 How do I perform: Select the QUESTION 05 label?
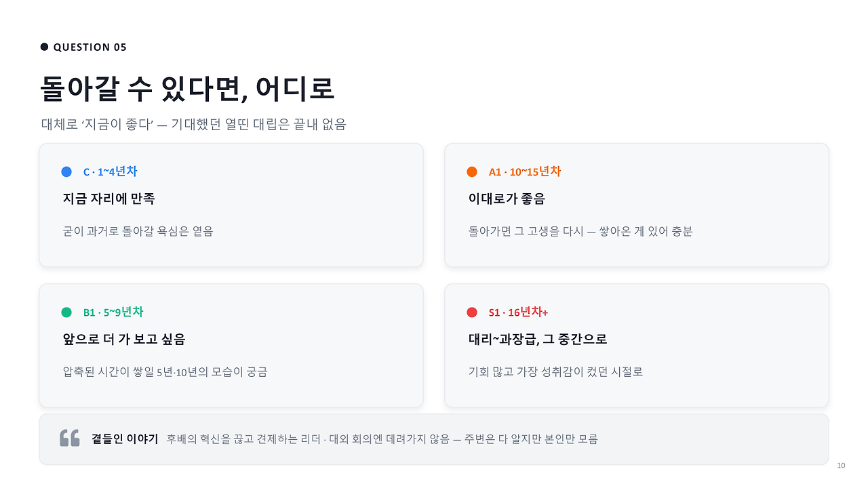tap(90, 47)
